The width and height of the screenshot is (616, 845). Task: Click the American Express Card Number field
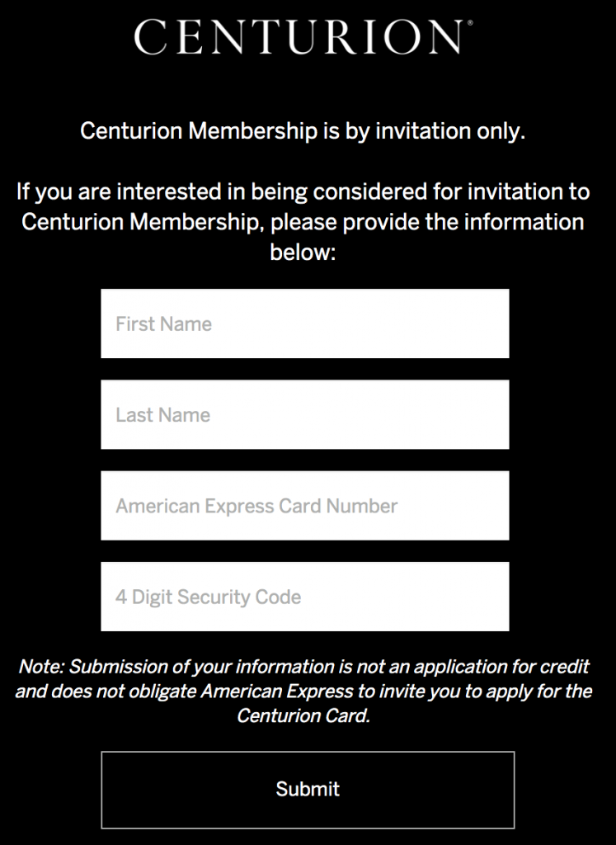pyautogui.click(x=305, y=505)
